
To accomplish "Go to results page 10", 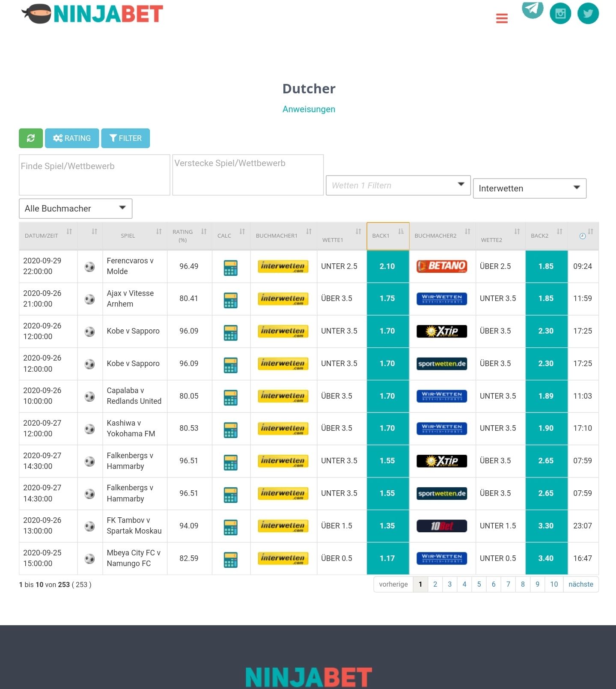I will 554,585.
